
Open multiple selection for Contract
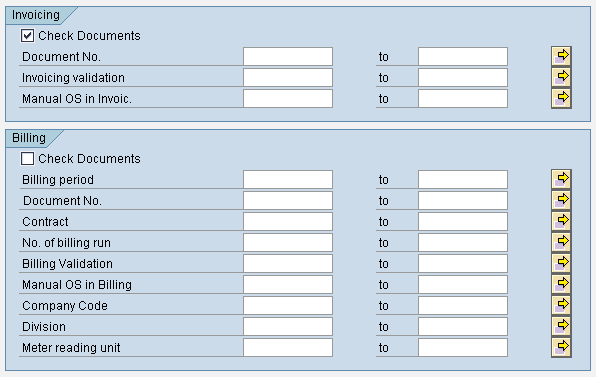pos(561,222)
